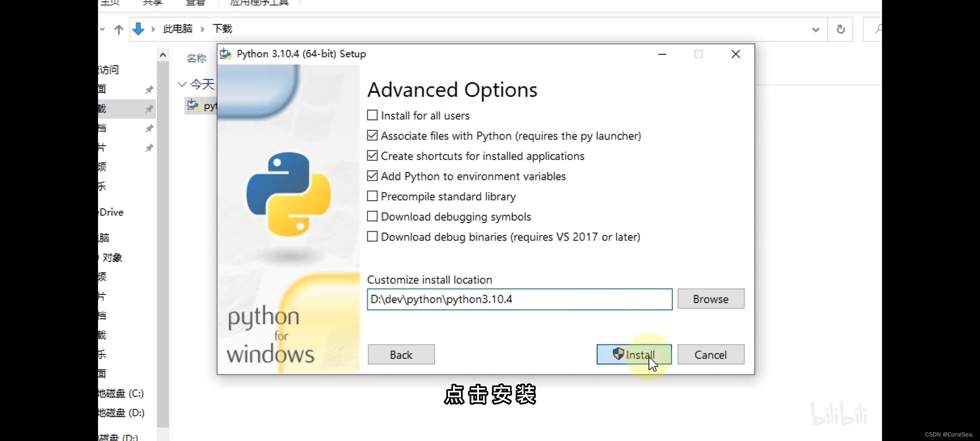Click the blue Downloads arrow icon
The image size is (980, 441).
coord(138,29)
